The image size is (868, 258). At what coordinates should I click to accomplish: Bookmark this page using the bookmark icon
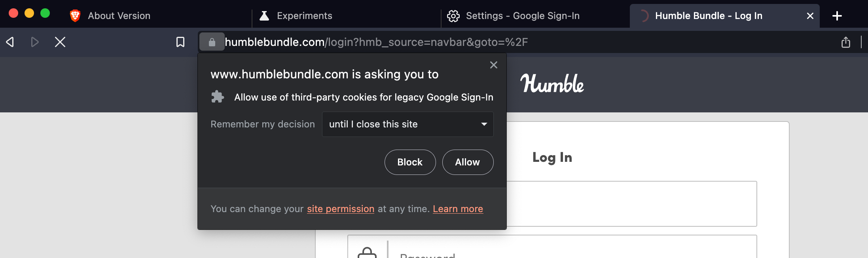tap(180, 42)
